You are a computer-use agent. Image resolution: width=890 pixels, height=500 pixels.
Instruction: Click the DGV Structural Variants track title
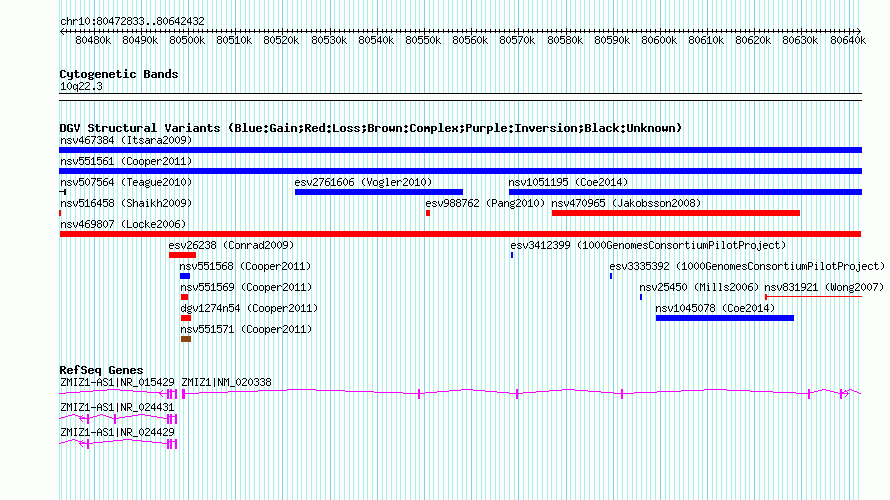tap(371, 128)
